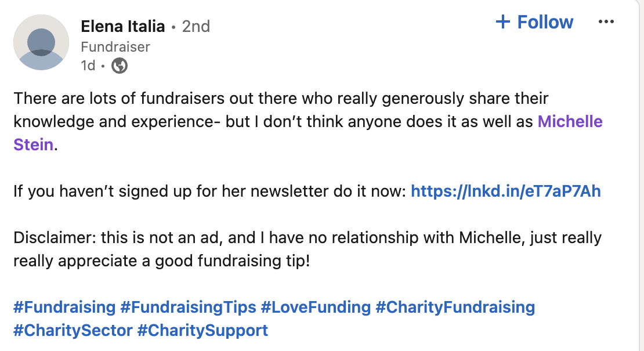Open the post's three-dot more options menu

pos(606,22)
